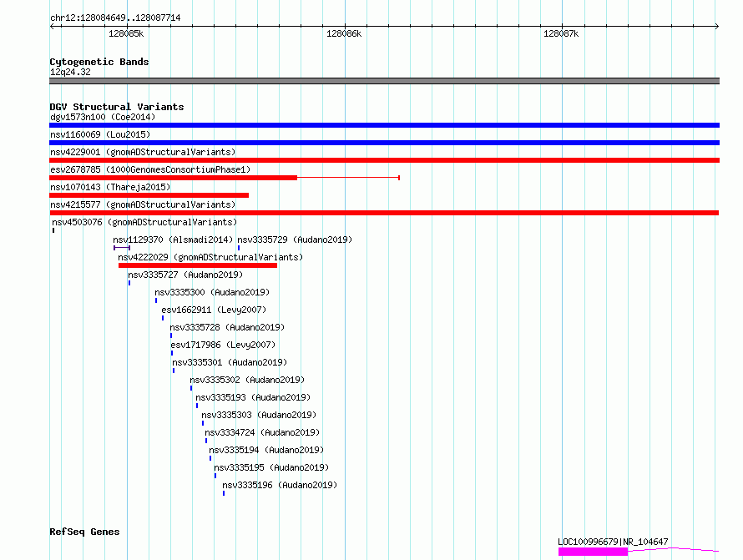Image resolution: width=743 pixels, height=560 pixels.
Task: Click the 128086k ruler position label
Action: point(344,33)
